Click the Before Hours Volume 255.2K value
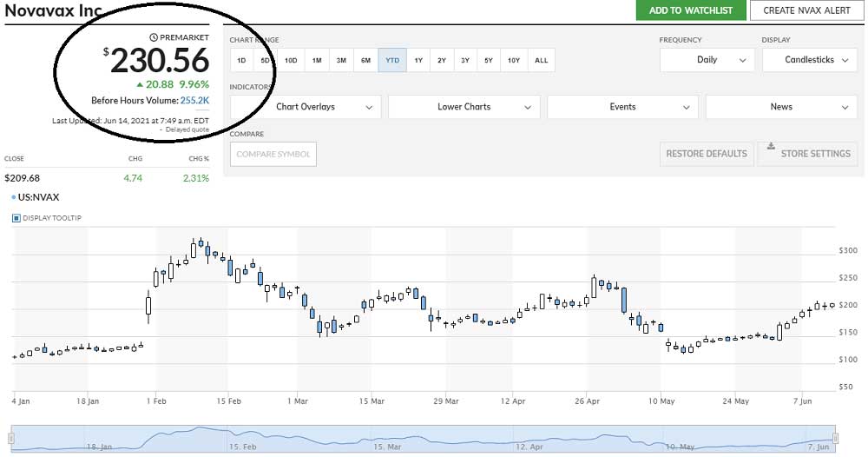Screen dimensions: 868x457 (194, 100)
